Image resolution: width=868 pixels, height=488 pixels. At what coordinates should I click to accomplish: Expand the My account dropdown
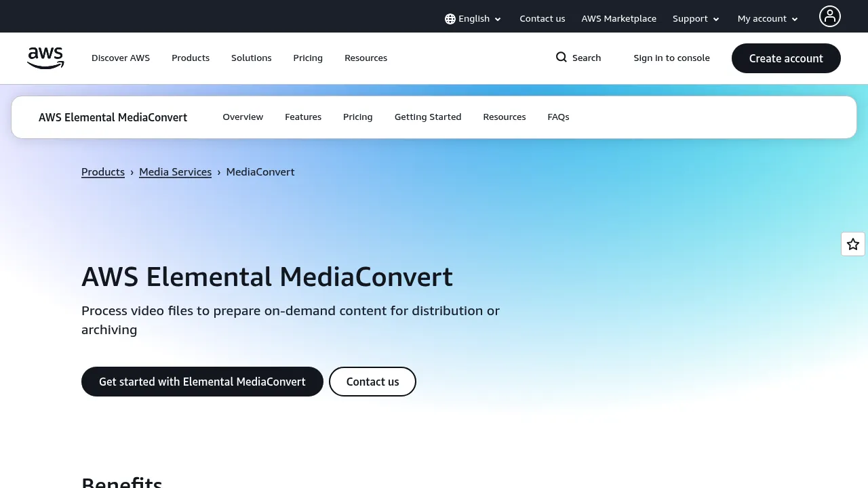[x=768, y=19]
